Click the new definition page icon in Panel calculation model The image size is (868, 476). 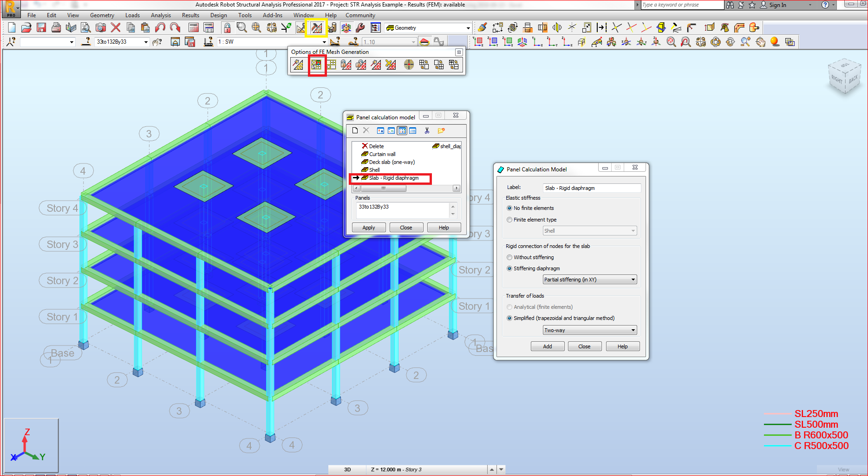point(355,130)
